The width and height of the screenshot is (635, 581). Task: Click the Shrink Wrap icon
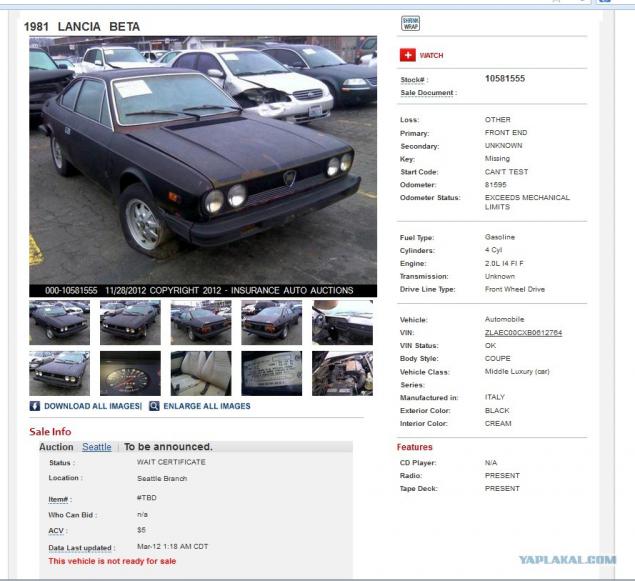pos(410,23)
